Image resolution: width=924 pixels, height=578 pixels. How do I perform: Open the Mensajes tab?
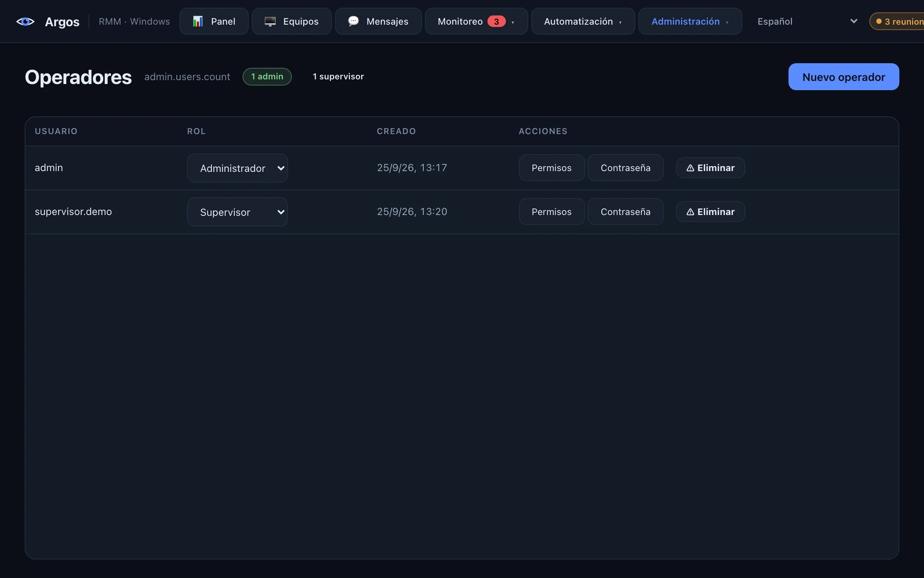coord(378,21)
